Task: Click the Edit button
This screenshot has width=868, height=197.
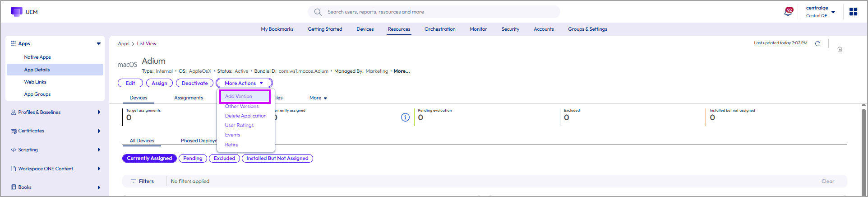Action: click(x=130, y=83)
